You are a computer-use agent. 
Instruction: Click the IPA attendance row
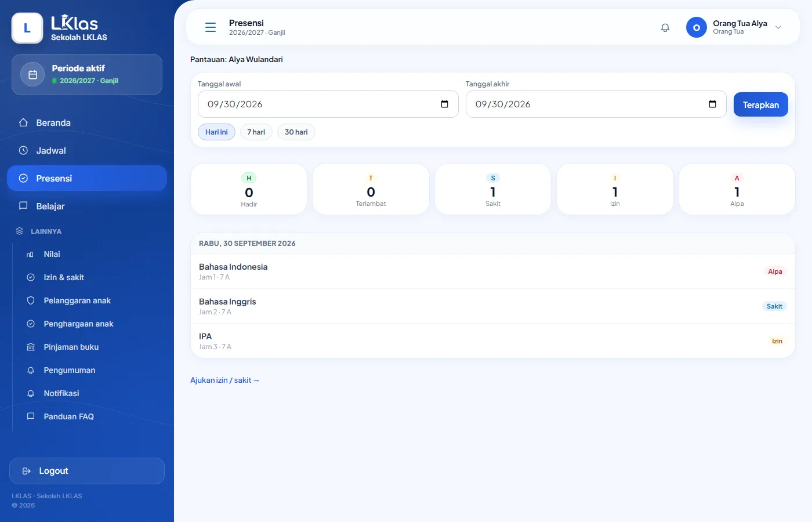(493, 341)
